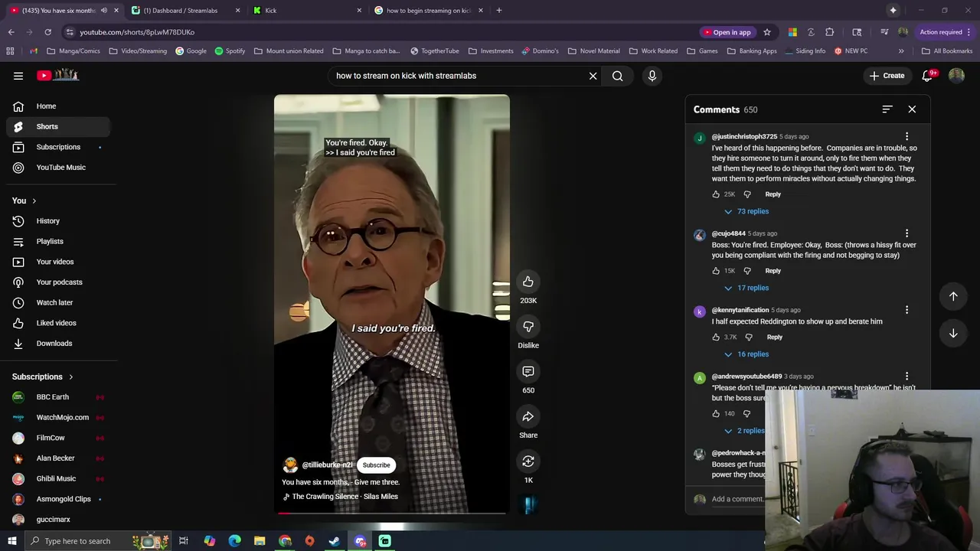The height and width of the screenshot is (551, 980).
Task: Dislike cujo4844's comment
Action: coord(747,271)
